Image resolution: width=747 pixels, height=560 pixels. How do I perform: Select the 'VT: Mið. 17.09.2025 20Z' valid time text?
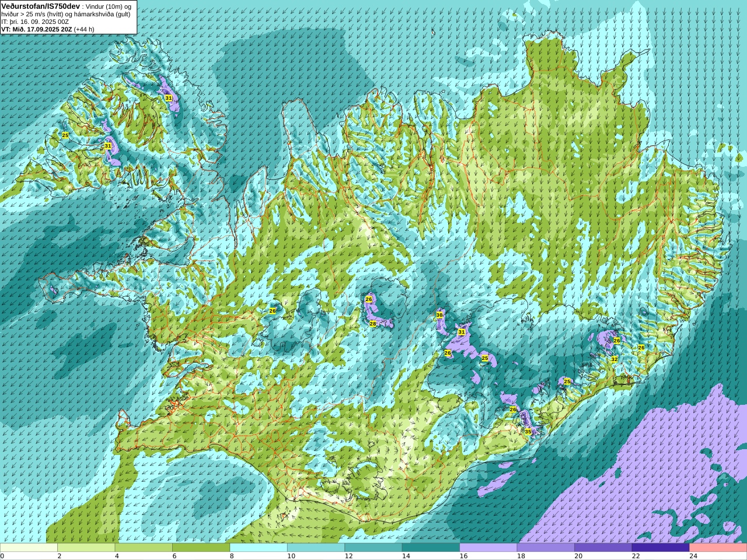pos(37,29)
